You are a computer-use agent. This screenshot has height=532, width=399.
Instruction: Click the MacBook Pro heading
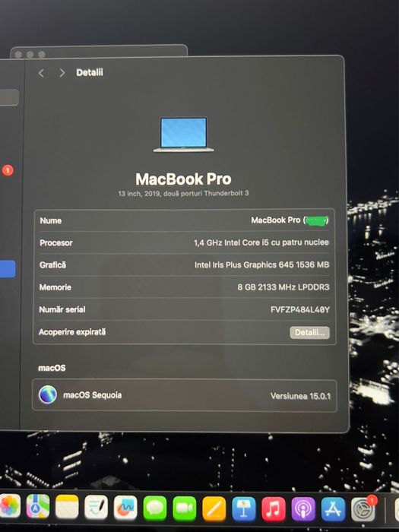click(184, 179)
